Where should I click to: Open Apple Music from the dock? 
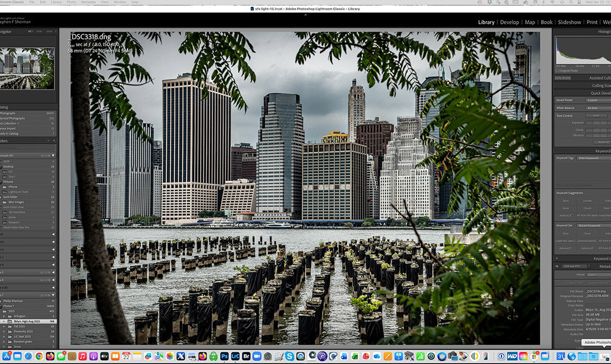83,356
